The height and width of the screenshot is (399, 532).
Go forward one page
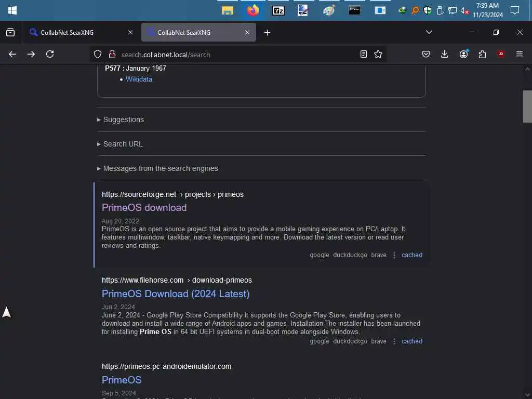coord(31,54)
